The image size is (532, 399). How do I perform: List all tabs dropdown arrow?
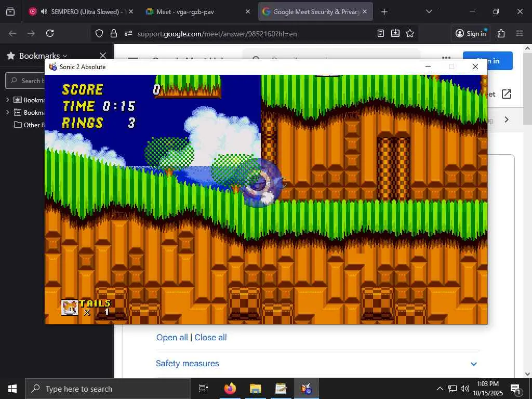tap(429, 11)
